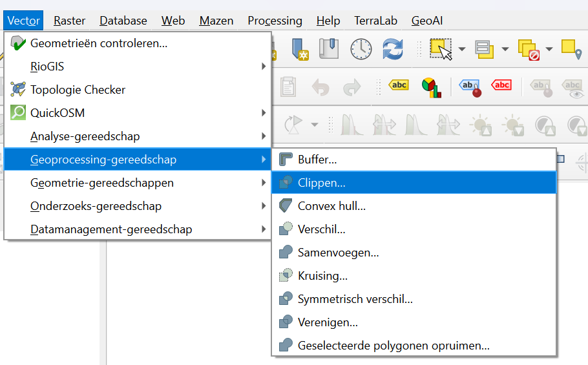Click the red abc highlight labels icon
Image resolution: width=588 pixels, height=365 pixels.
[x=501, y=85]
